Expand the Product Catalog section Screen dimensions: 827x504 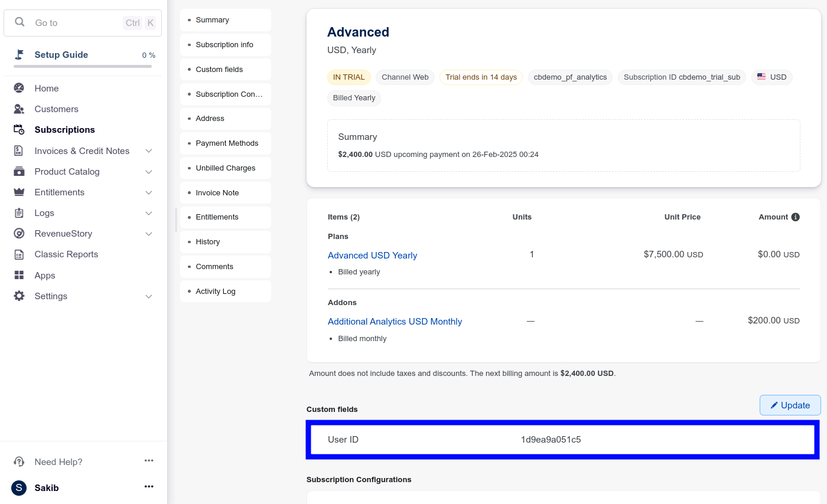click(149, 172)
